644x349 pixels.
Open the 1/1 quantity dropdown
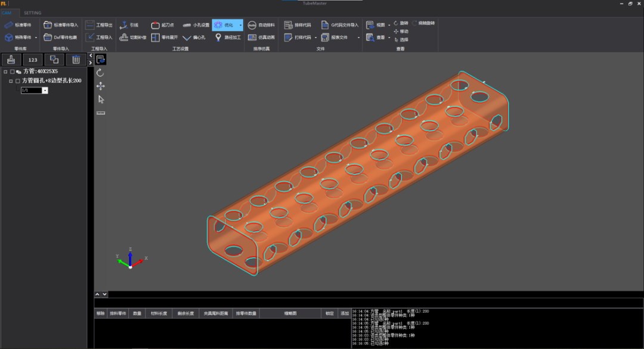pos(45,91)
